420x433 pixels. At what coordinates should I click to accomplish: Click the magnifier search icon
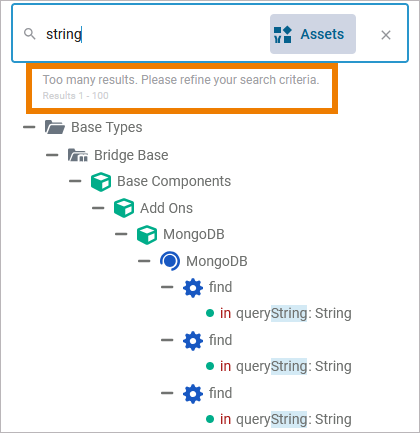[x=30, y=34]
